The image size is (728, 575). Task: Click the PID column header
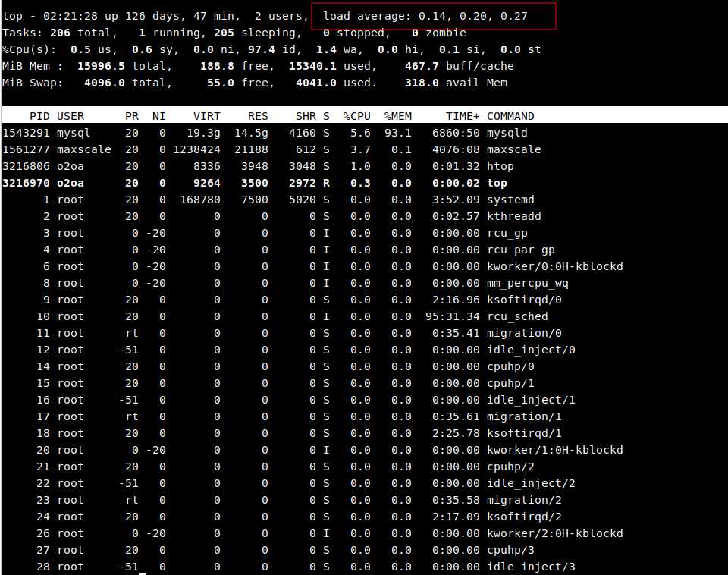pyautogui.click(x=39, y=116)
